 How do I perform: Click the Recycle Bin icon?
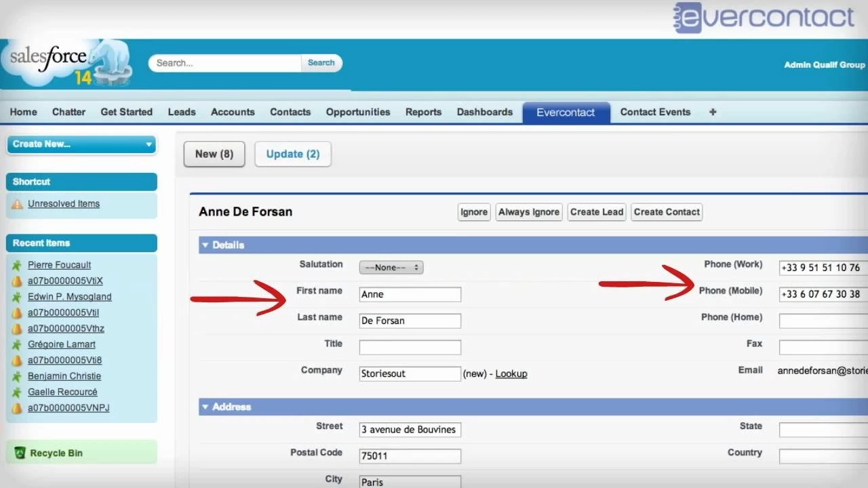20,453
